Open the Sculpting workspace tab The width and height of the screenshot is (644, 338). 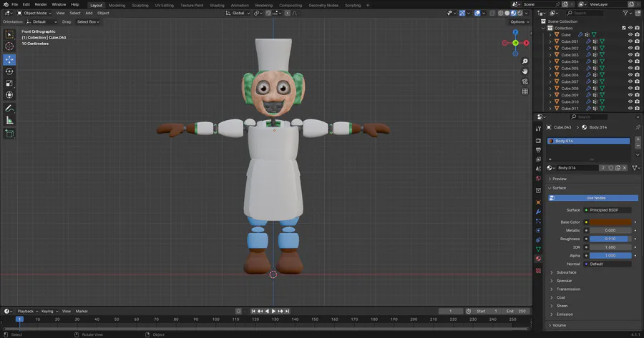coord(140,5)
